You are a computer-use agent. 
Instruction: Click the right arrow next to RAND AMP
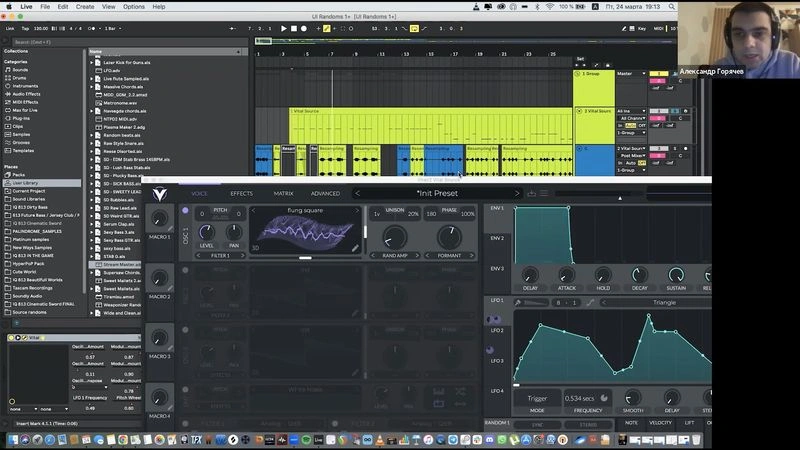click(x=417, y=256)
